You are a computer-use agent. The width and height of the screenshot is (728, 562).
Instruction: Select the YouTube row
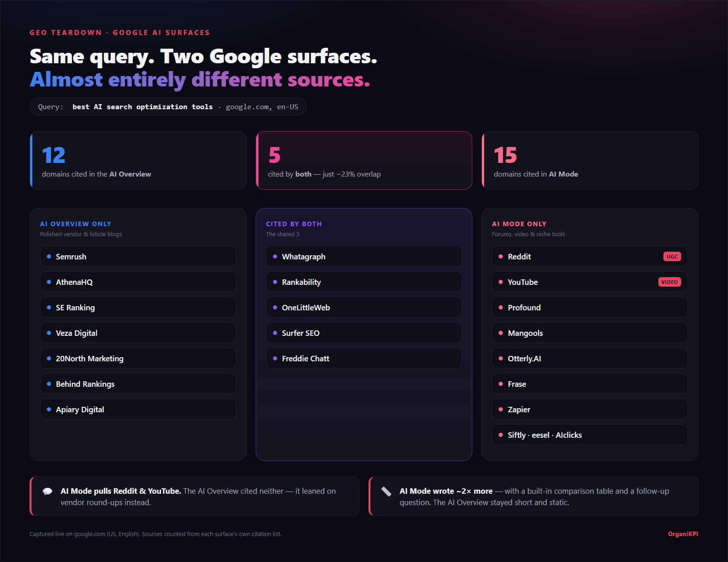(590, 282)
